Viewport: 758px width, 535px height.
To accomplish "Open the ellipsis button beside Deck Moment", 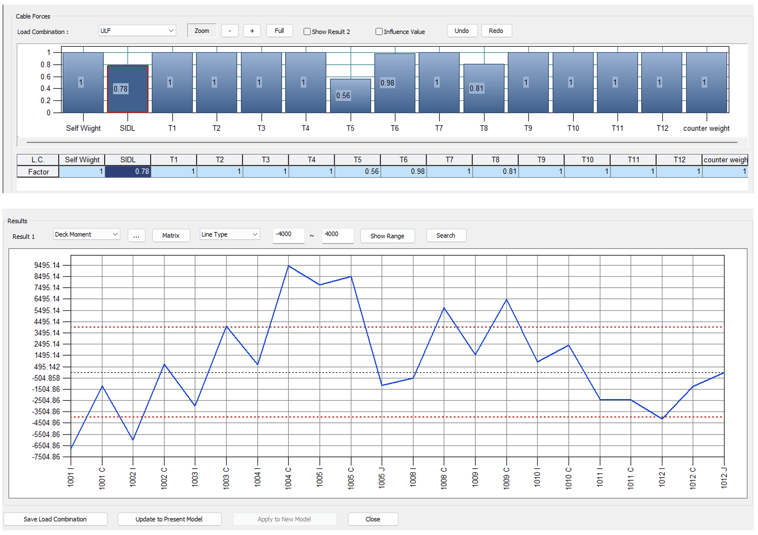I will tap(136, 236).
